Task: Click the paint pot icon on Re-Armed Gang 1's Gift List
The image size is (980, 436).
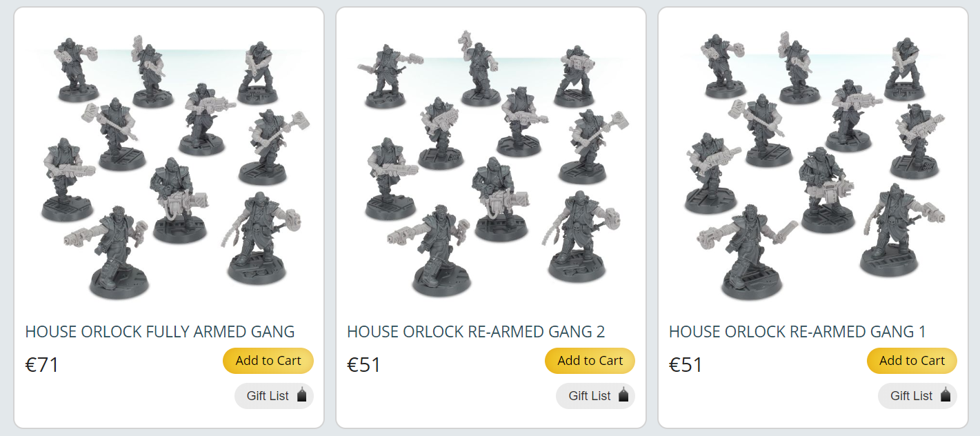Action: point(946,395)
